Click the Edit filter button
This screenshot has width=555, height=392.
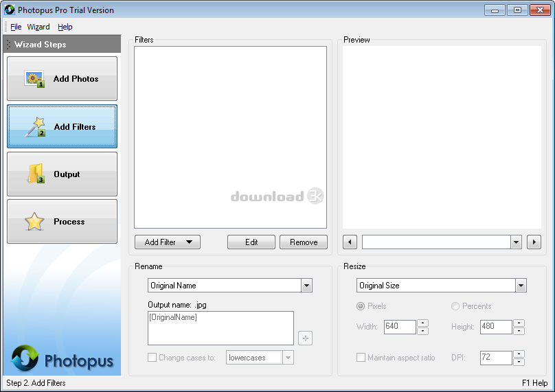(251, 242)
